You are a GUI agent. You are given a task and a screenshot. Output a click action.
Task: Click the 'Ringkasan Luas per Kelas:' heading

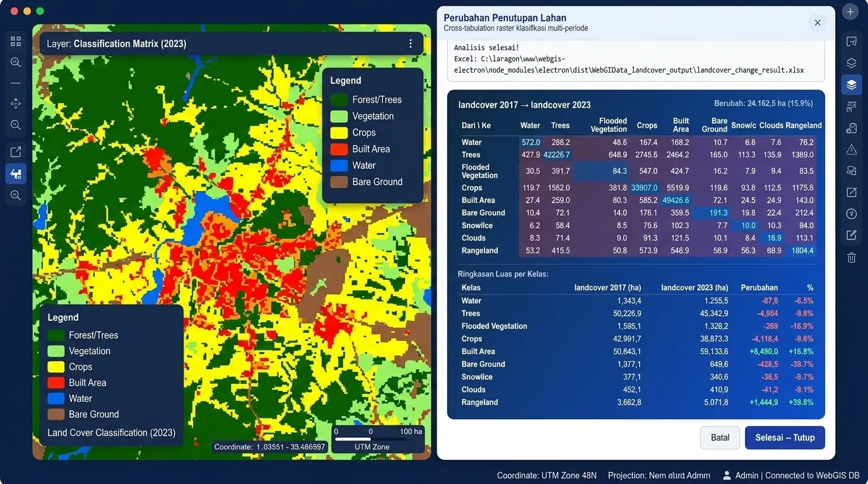[503, 274]
